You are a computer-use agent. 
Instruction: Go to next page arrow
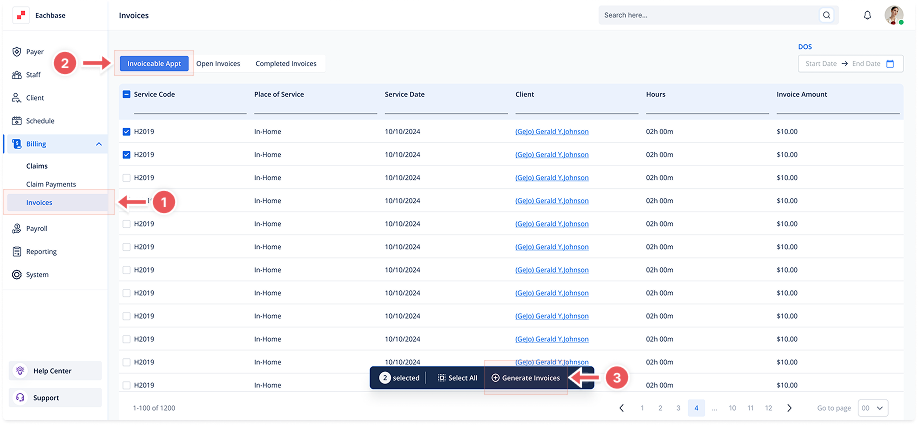(x=789, y=408)
